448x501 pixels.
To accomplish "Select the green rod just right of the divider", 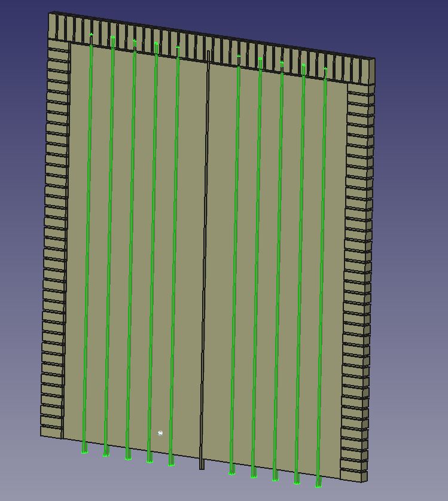I will pyautogui.click(x=235, y=263).
